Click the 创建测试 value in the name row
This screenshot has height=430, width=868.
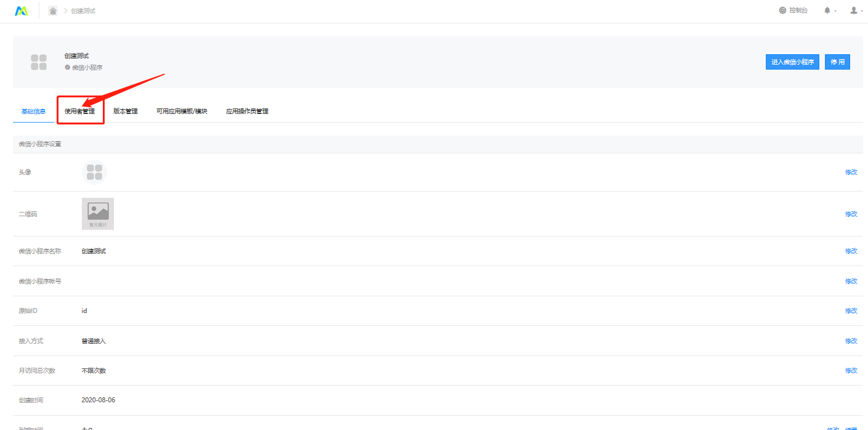pos(94,251)
